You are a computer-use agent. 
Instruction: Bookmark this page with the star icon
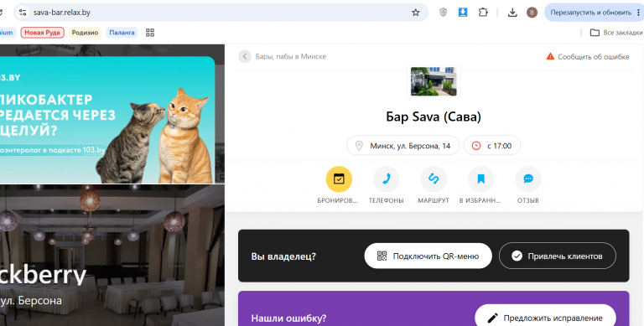[x=416, y=13]
